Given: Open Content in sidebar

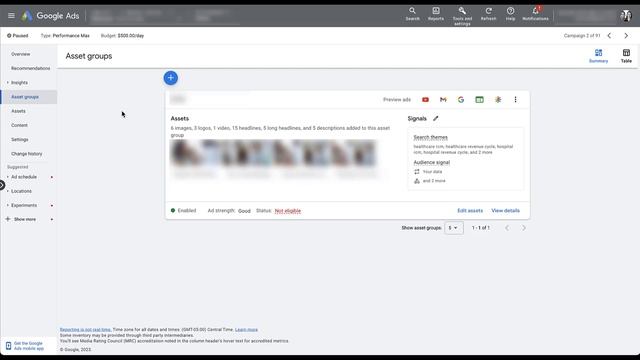Looking at the screenshot, I should point(19,125).
